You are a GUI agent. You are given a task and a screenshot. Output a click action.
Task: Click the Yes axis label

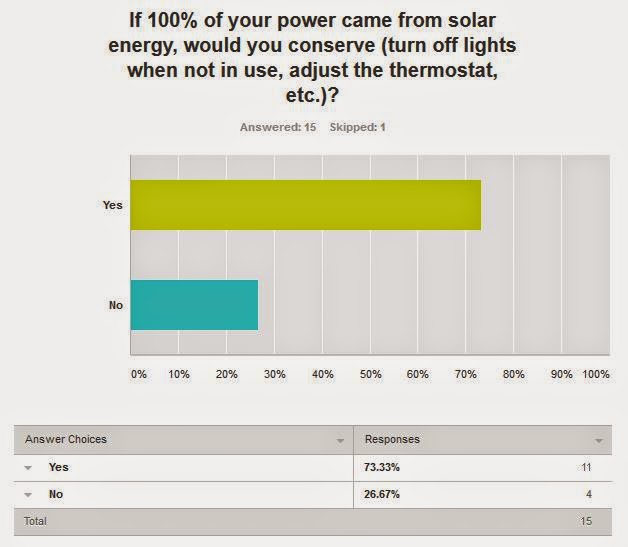click(113, 205)
